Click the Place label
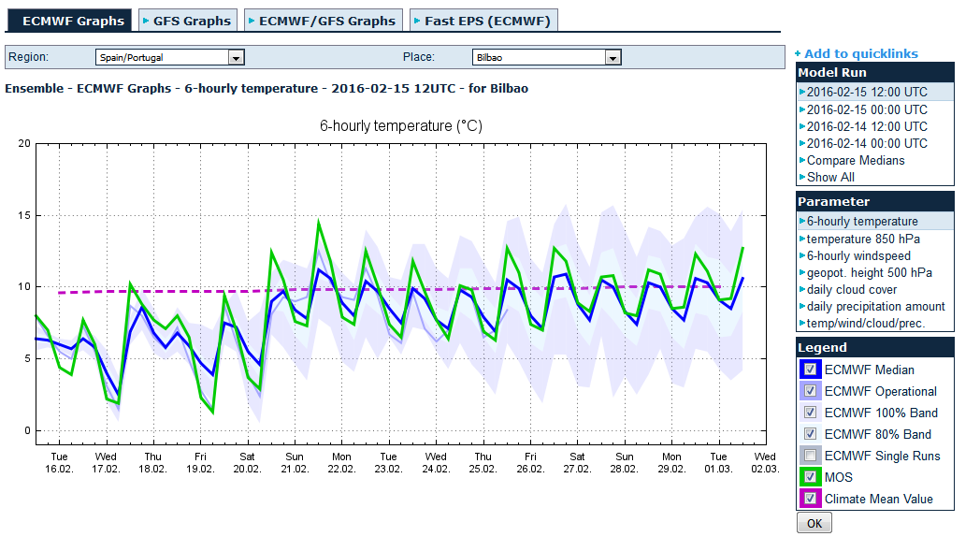980x551 pixels. [x=418, y=57]
